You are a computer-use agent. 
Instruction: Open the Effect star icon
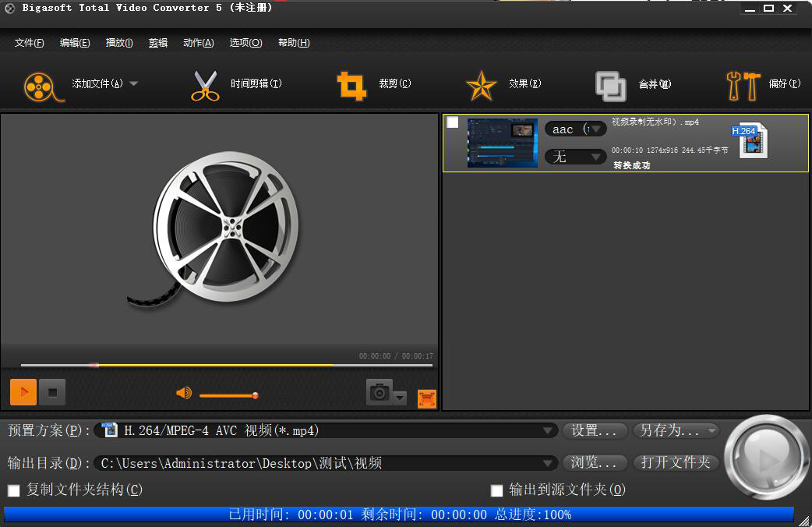point(481,86)
